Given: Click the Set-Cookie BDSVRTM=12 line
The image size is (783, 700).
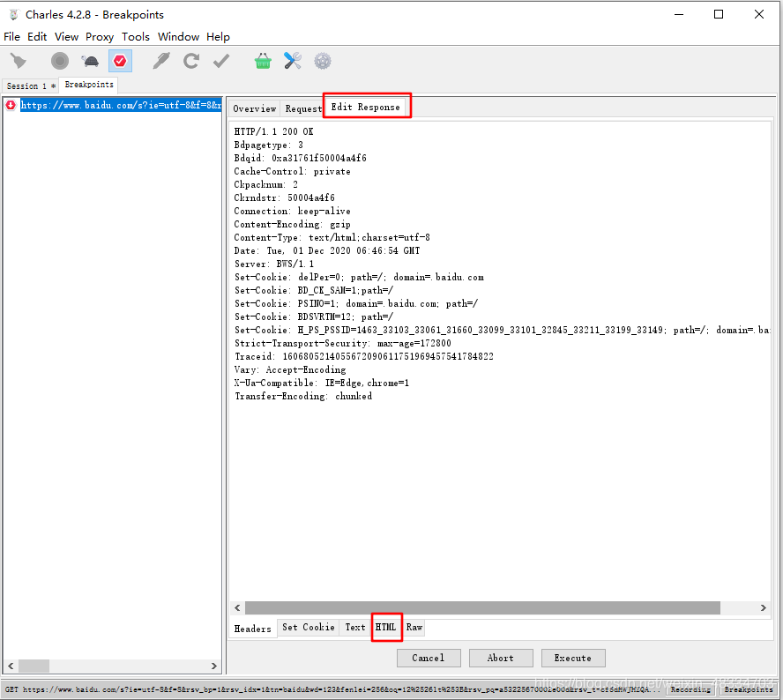Looking at the screenshot, I should pos(314,317).
